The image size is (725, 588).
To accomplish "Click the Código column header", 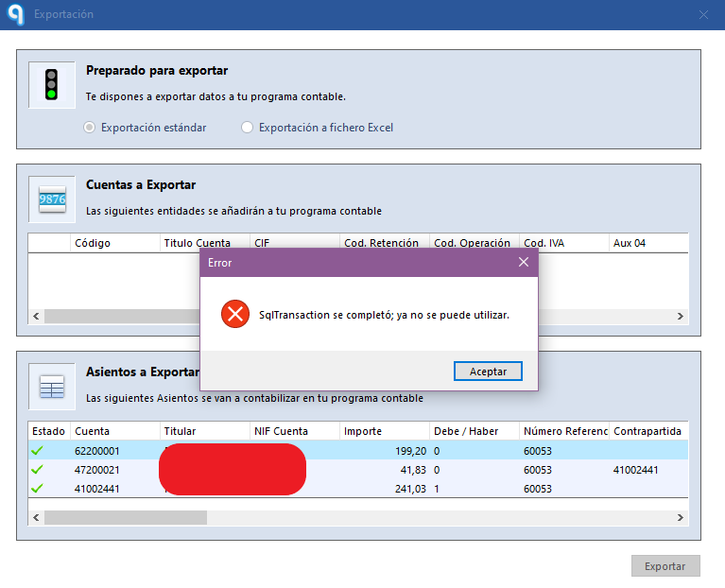I will (115, 243).
